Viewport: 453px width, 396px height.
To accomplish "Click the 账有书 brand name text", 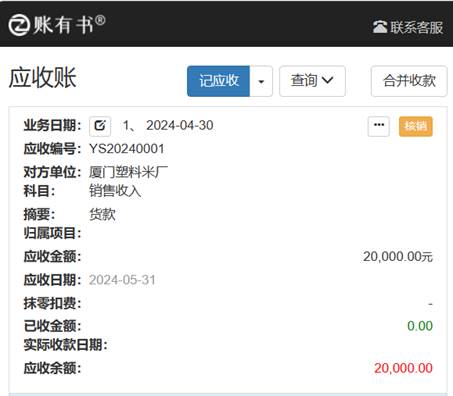I will [x=63, y=25].
